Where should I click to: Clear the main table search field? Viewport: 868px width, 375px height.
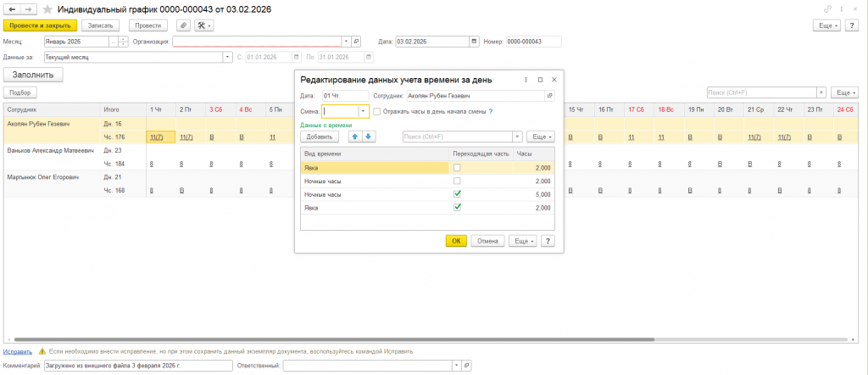tap(822, 92)
